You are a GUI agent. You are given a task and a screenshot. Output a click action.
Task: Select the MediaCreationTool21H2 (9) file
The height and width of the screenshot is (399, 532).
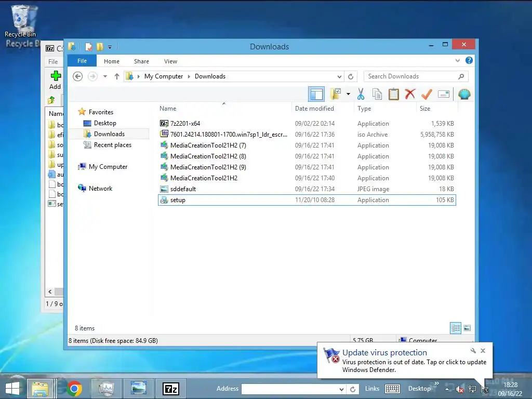[x=307, y=167]
